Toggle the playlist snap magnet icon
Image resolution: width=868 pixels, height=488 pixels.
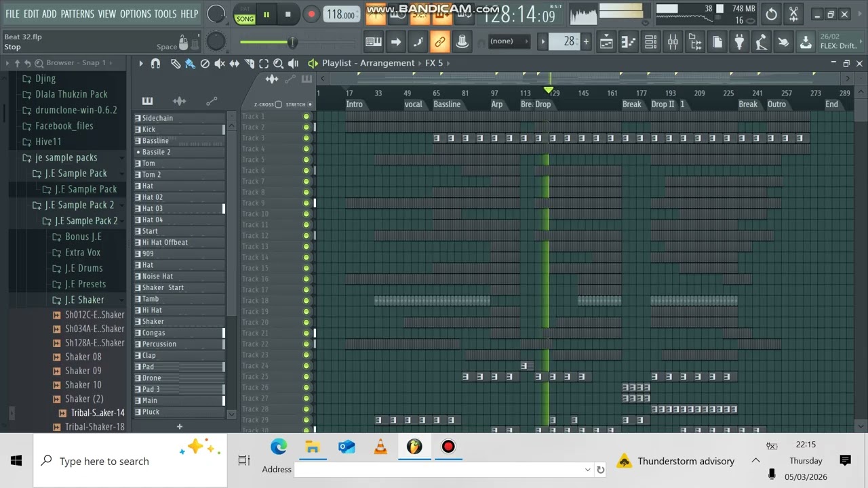(155, 63)
